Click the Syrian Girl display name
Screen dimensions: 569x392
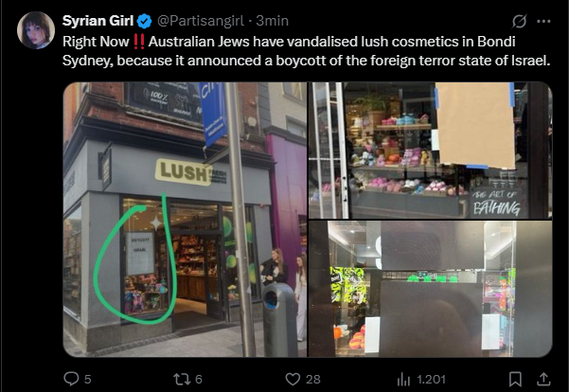click(x=98, y=21)
